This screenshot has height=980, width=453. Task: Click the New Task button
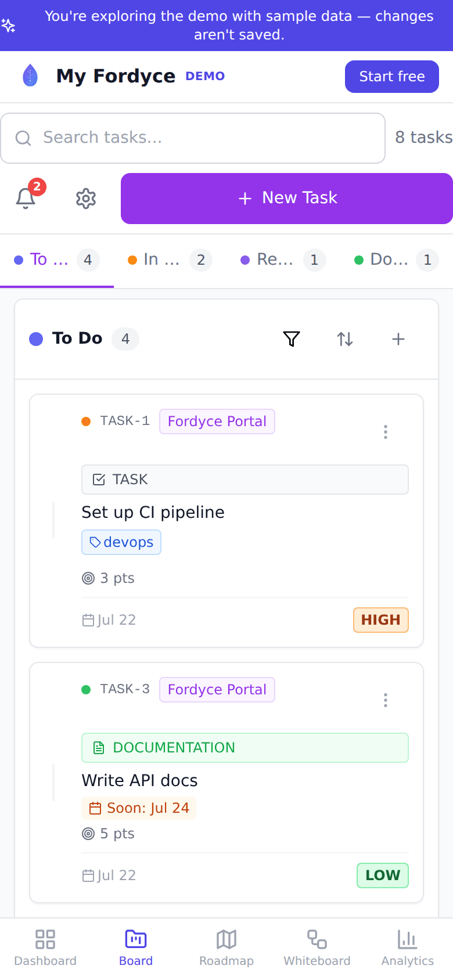[x=287, y=199]
